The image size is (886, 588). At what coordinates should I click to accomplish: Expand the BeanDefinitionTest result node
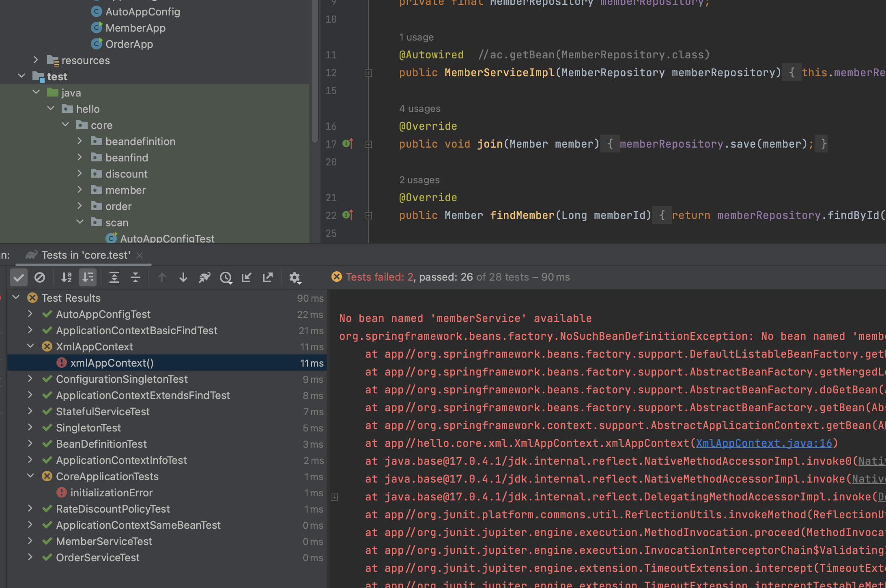30,443
